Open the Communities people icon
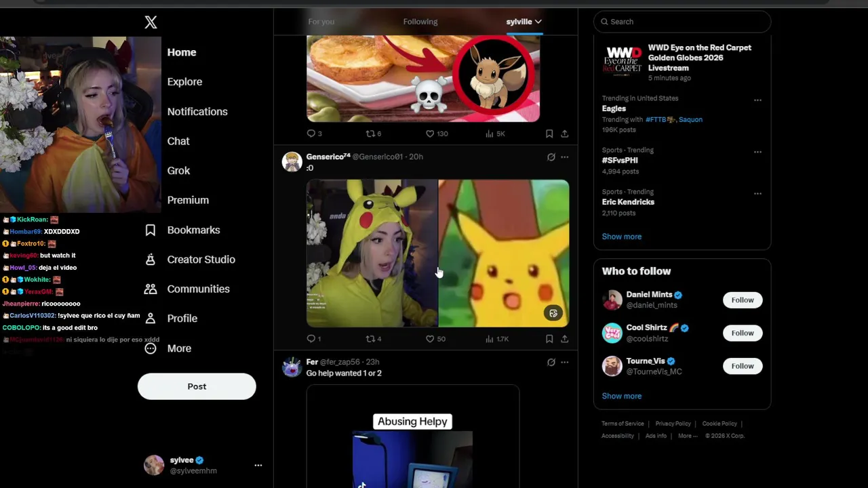868x488 pixels. [151, 289]
